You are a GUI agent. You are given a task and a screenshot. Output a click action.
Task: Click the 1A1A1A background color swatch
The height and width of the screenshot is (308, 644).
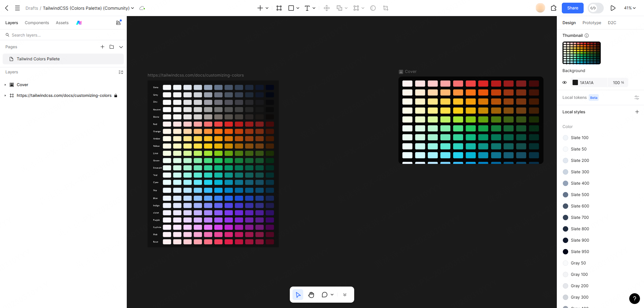tap(575, 82)
